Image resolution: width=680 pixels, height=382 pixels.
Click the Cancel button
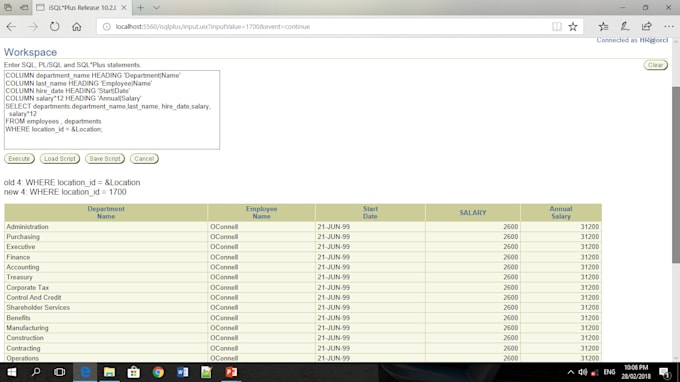pyautogui.click(x=144, y=159)
